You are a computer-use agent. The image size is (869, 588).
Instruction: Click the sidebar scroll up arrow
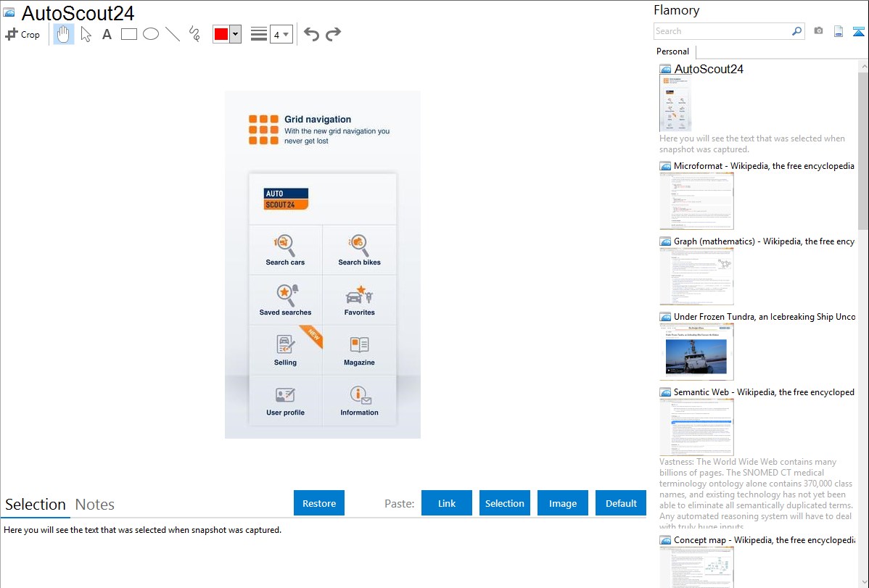863,66
